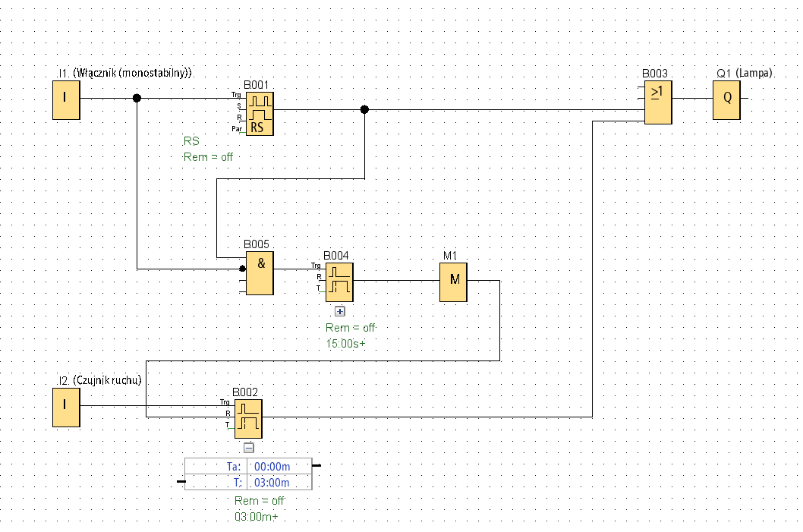Select the B004 off-delay timer block
This screenshot has width=803, height=532.
tap(339, 282)
